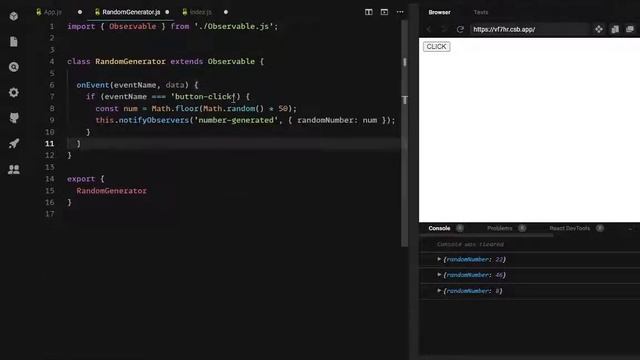This screenshot has width=640, height=360.
Task: Click the first window icon after crosshair
Action: 615,29
